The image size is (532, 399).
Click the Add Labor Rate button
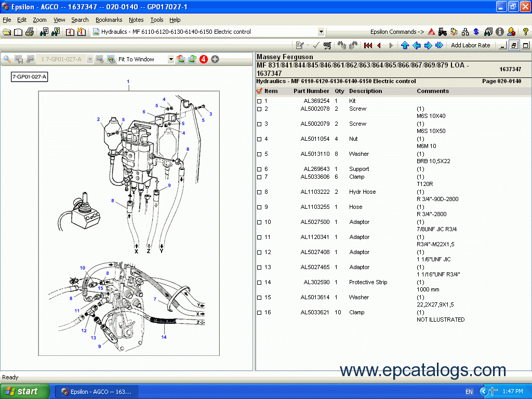click(x=470, y=45)
